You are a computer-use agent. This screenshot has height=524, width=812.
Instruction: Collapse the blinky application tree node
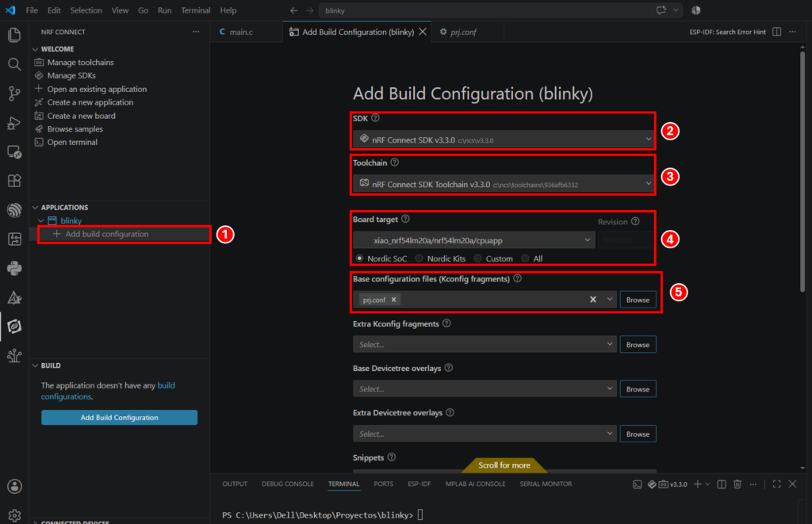pyautogui.click(x=41, y=220)
